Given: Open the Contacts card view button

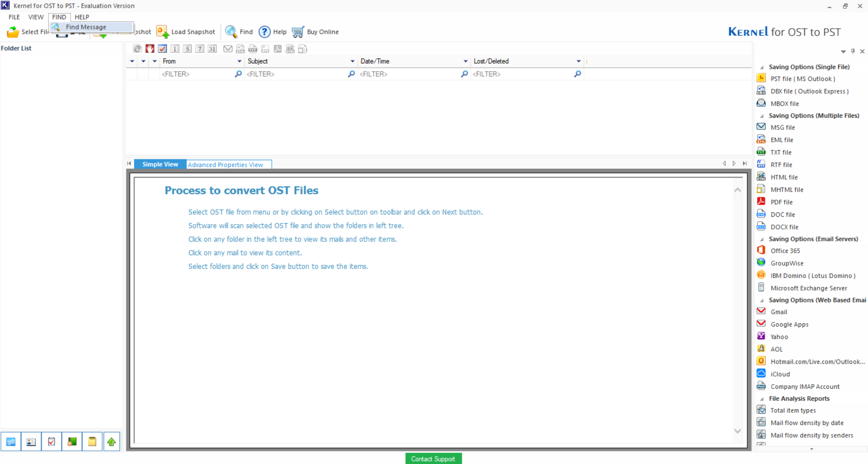Looking at the screenshot, I should tap(31, 442).
